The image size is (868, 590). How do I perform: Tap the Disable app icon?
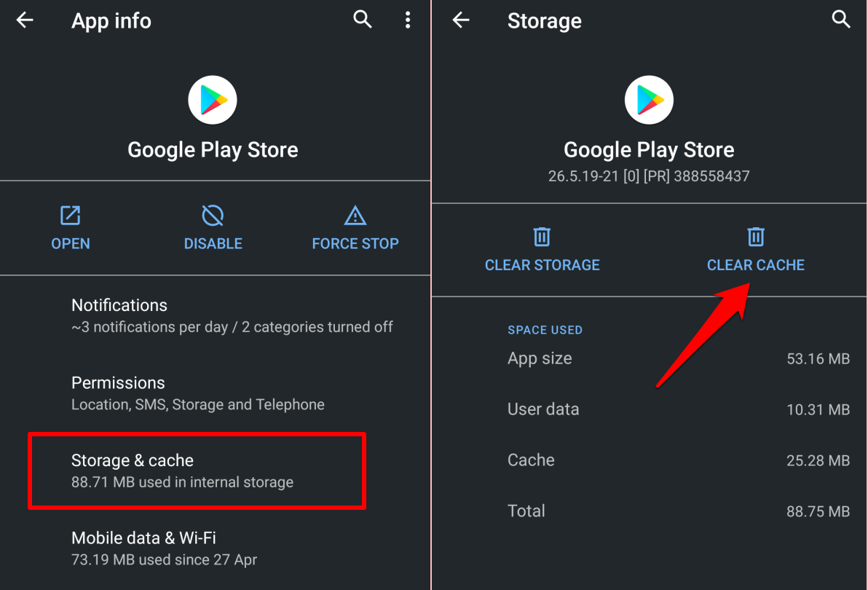(213, 216)
